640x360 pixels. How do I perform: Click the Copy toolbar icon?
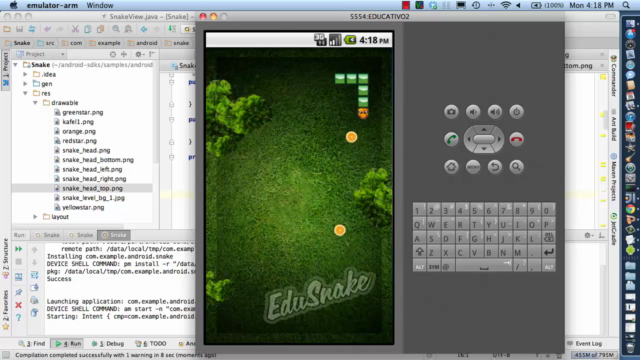(88, 29)
